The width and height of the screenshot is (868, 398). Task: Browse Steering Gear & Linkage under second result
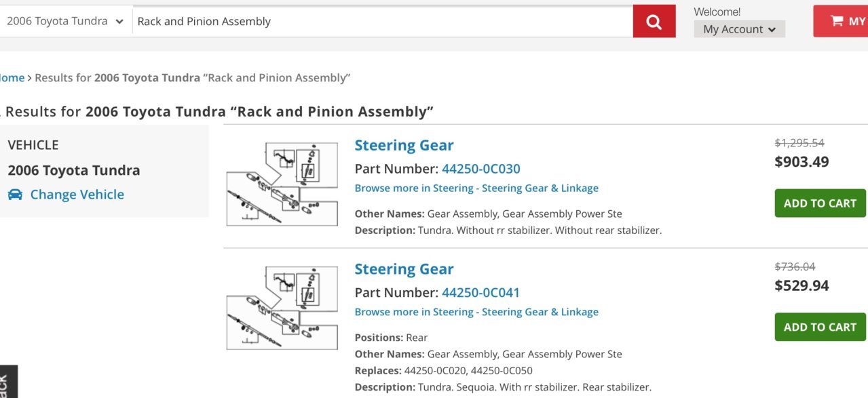coord(476,312)
